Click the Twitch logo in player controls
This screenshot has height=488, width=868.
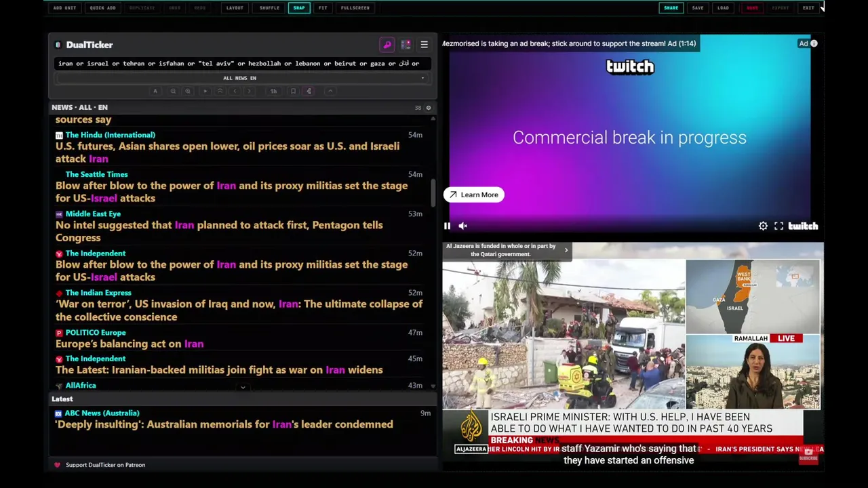(x=803, y=226)
